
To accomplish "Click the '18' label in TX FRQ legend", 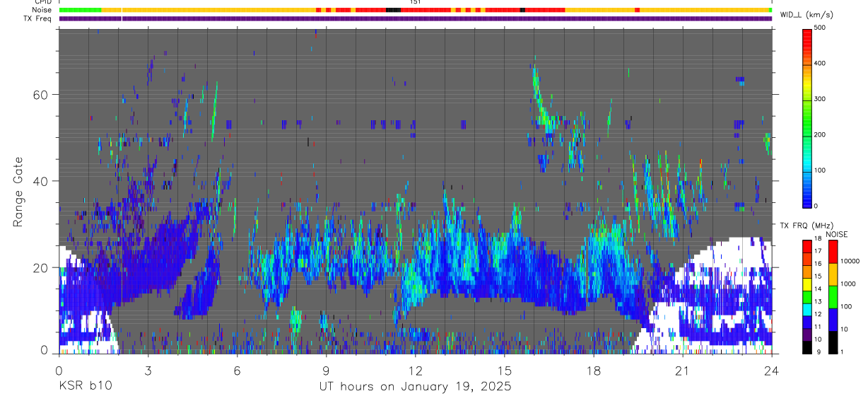I will 817,239.
